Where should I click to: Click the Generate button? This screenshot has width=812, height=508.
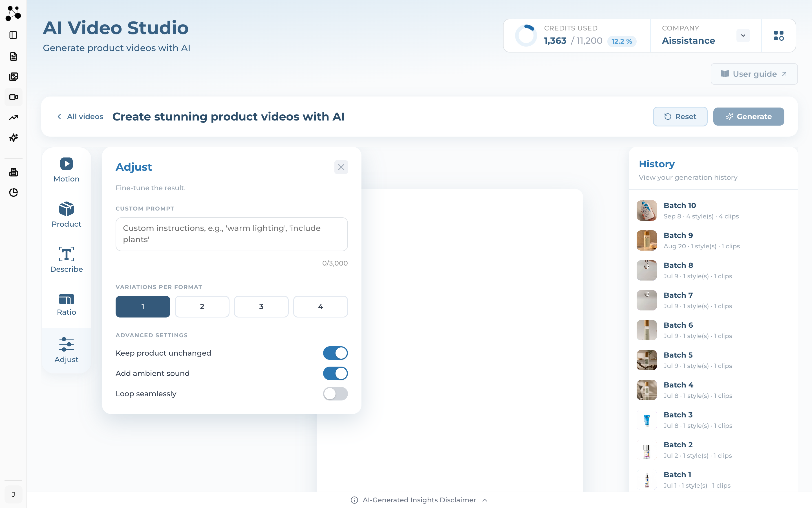tap(749, 117)
